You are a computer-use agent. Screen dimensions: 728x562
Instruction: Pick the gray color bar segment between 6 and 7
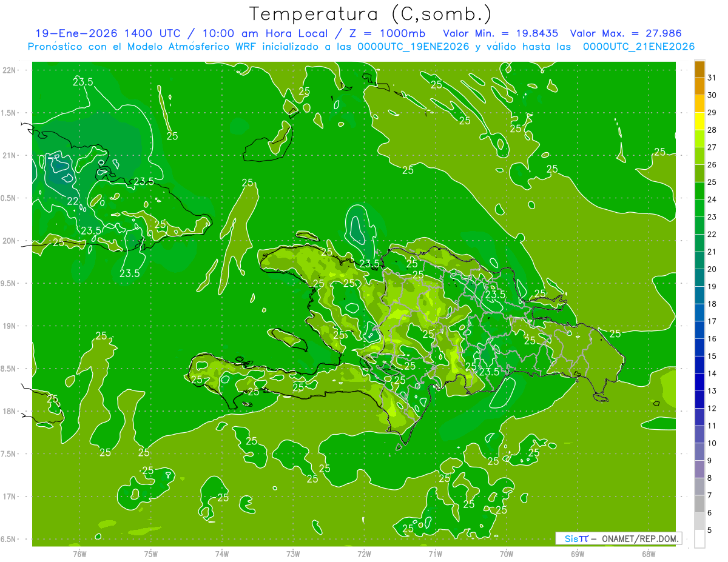699,504
